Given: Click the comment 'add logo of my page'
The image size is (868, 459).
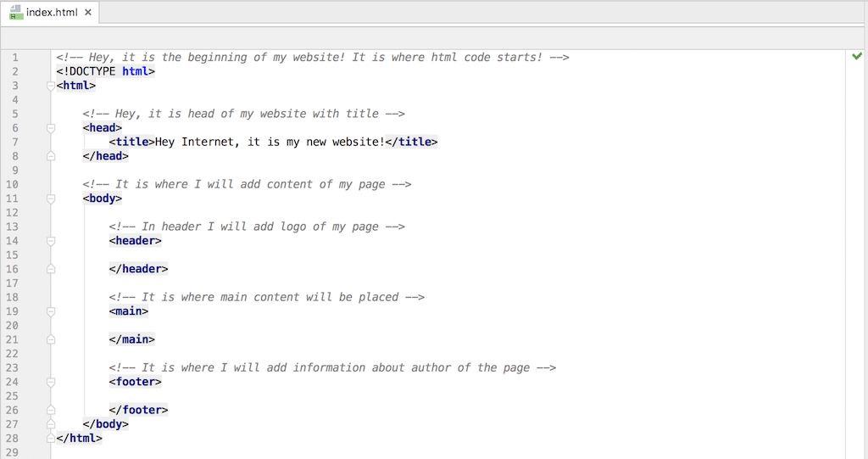Looking at the screenshot, I should tap(257, 227).
